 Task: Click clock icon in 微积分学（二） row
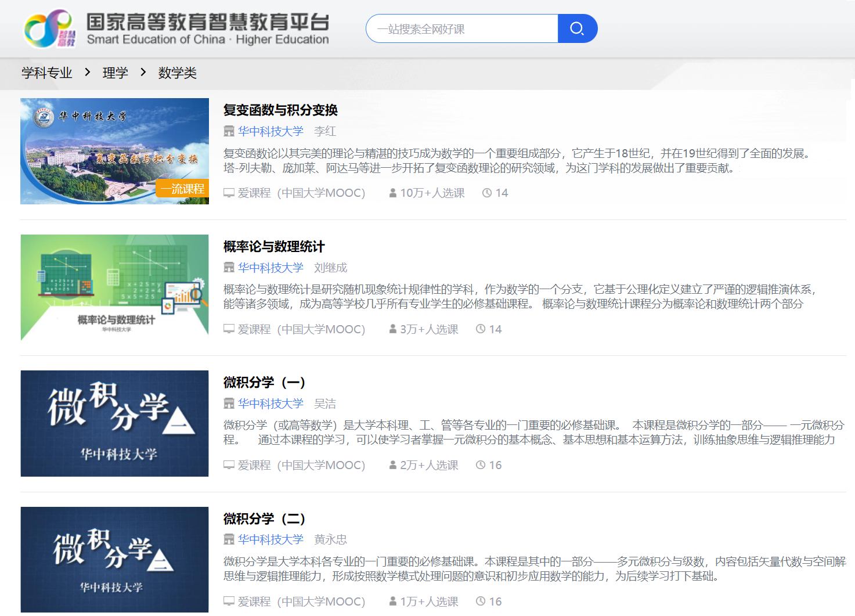481,601
